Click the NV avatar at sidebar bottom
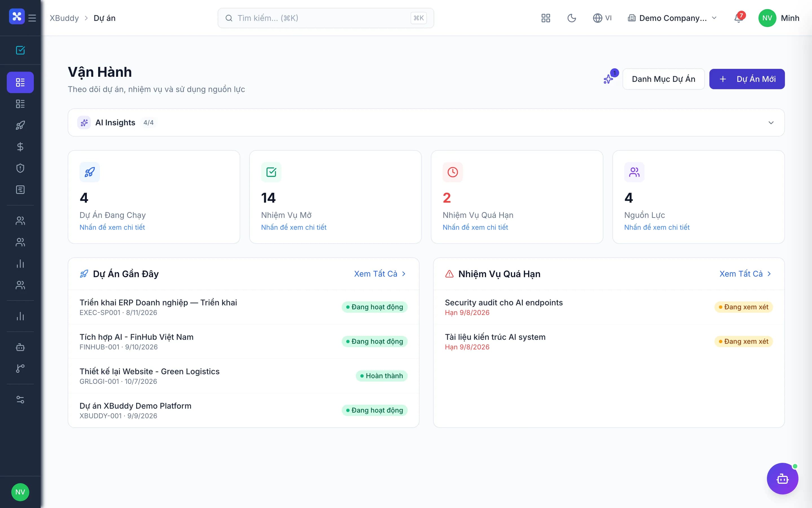The width and height of the screenshot is (812, 508). [x=20, y=492]
